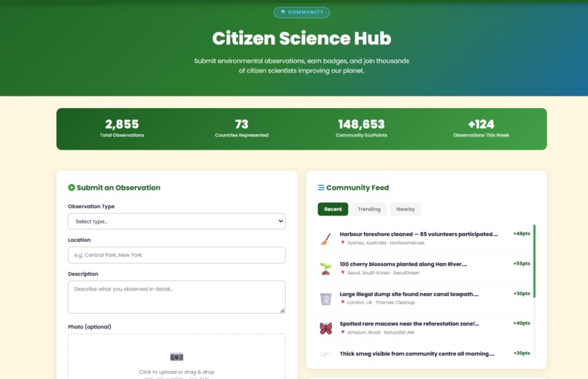Click the chevron arrow of Select type dropdown
This screenshot has height=379, width=588.
point(280,221)
